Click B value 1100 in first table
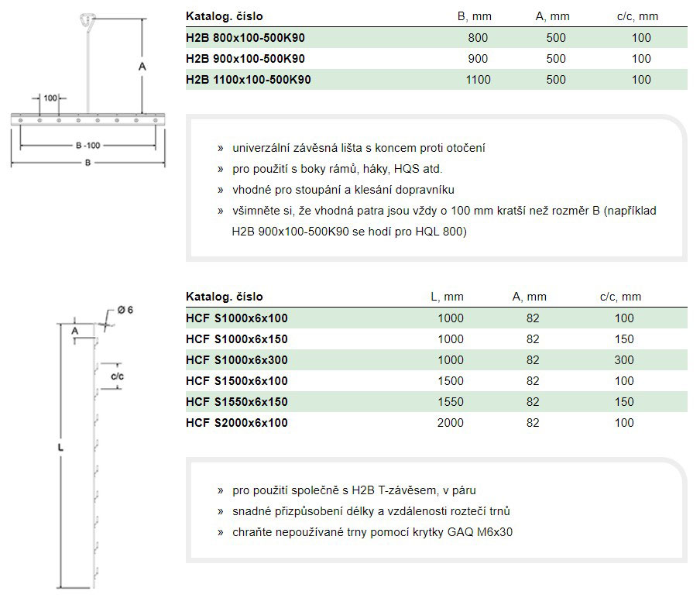The image size is (700, 598). coord(478,80)
